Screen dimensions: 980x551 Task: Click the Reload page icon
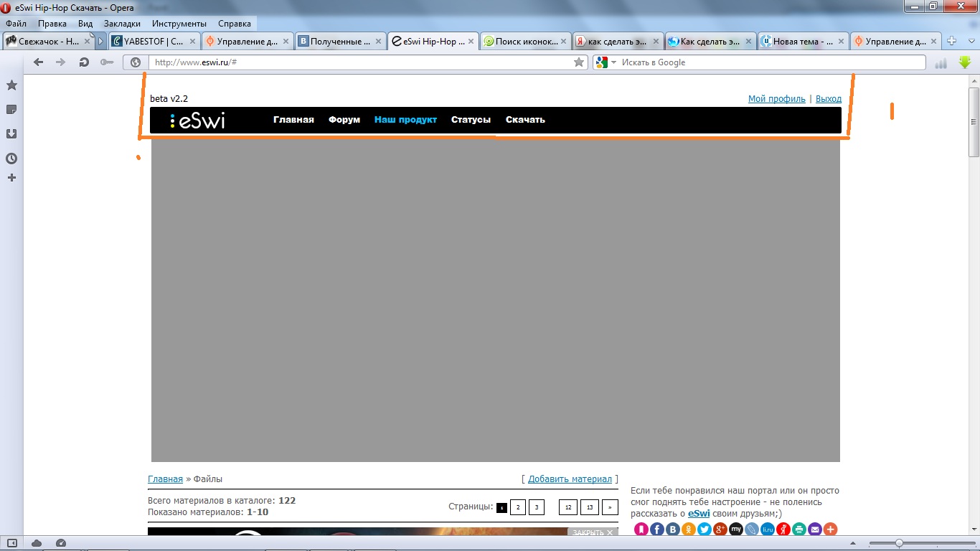point(84,62)
